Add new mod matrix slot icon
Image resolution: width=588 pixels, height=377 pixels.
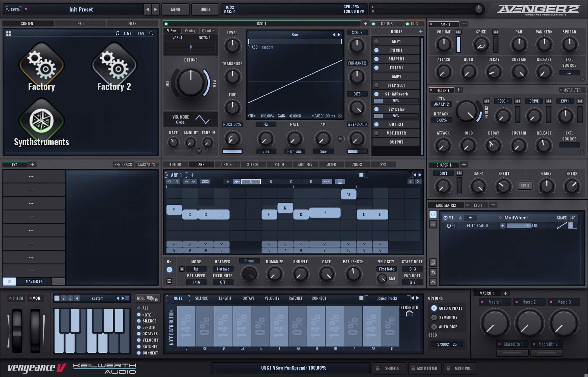click(433, 224)
